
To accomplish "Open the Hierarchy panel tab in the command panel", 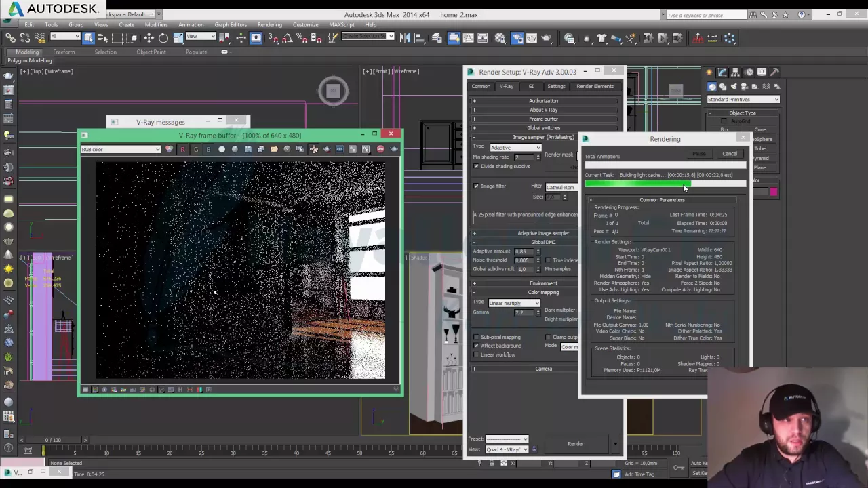I will tap(736, 72).
